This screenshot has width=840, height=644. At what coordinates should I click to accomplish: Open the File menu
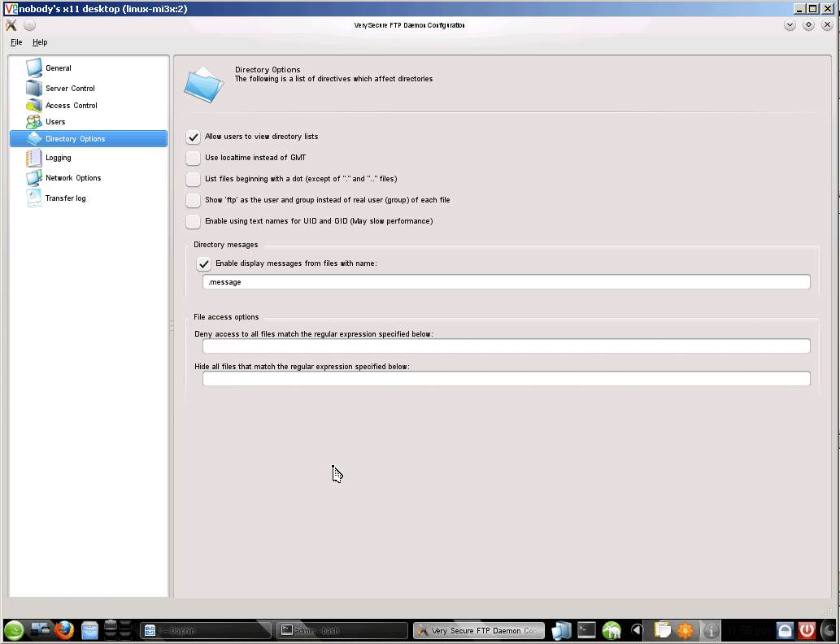(16, 42)
